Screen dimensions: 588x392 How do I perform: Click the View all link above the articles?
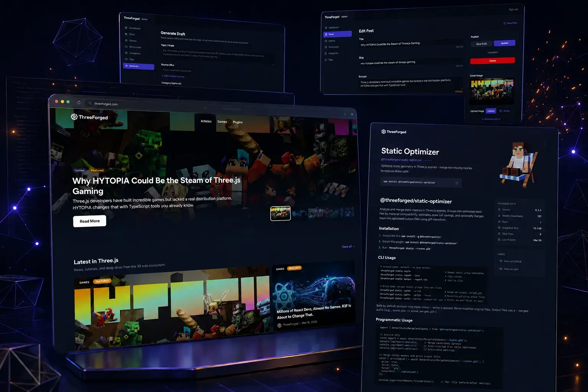(348, 247)
